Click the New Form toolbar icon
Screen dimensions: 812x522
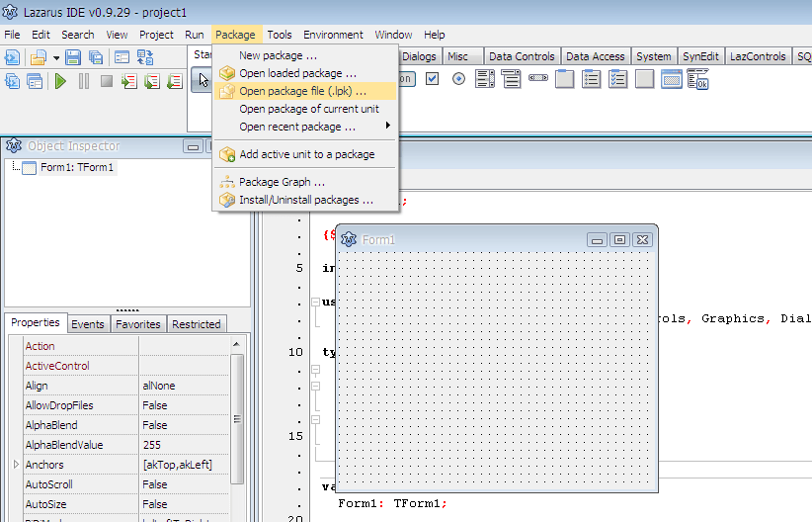pos(122,57)
